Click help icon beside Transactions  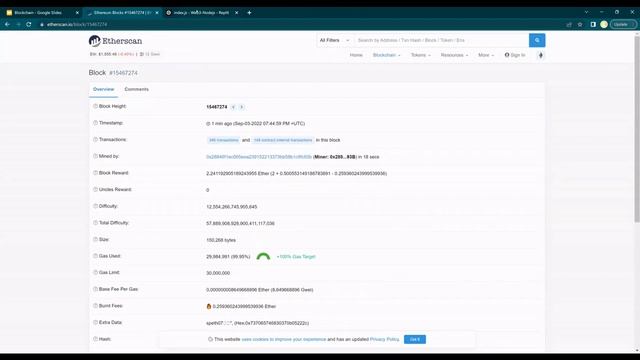[96, 140]
